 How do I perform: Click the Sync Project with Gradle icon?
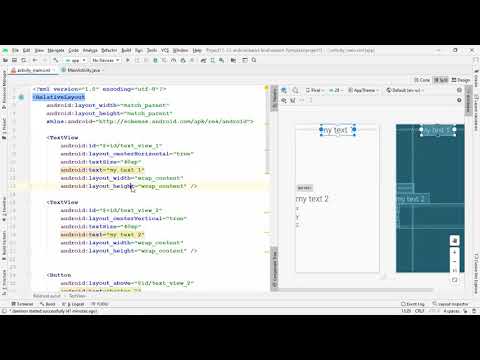tap(203, 60)
